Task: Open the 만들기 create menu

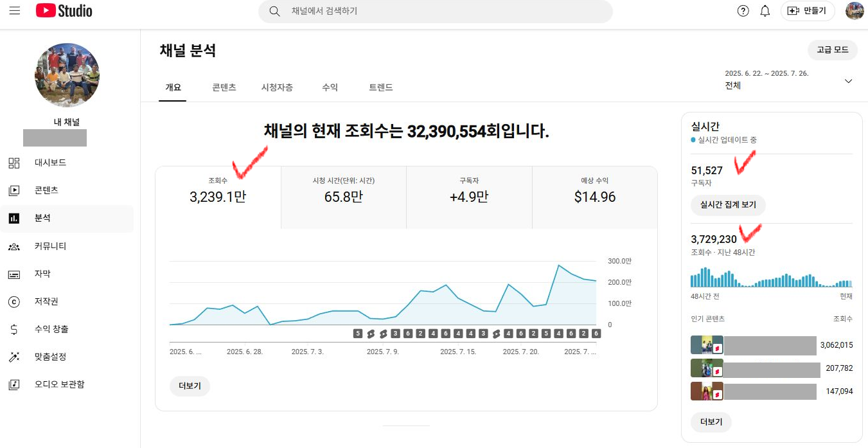Action: coord(808,11)
